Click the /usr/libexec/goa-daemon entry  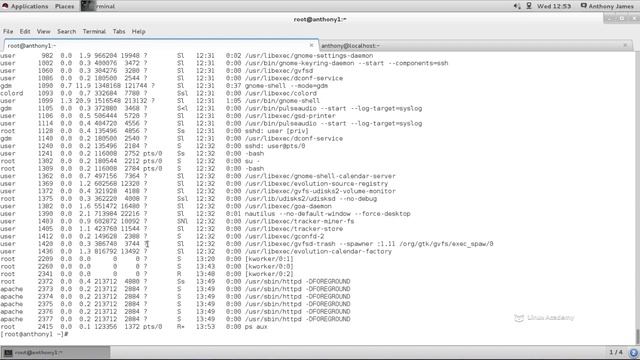[288, 206]
